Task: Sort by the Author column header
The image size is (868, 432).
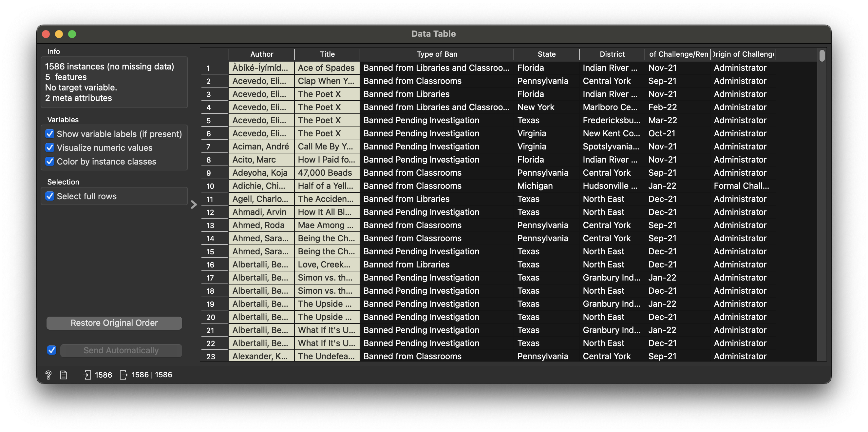Action: click(261, 54)
